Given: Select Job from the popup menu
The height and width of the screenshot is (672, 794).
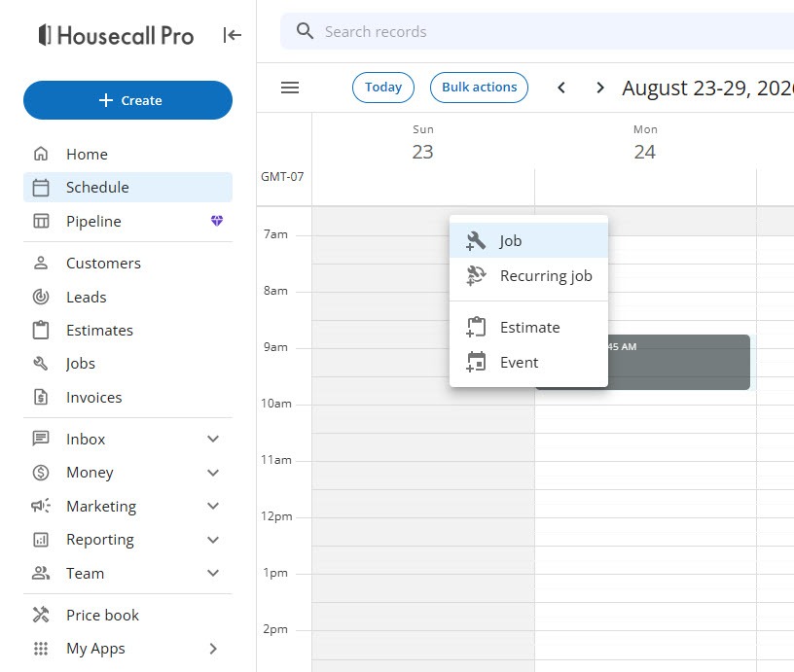Looking at the screenshot, I should 528,241.
